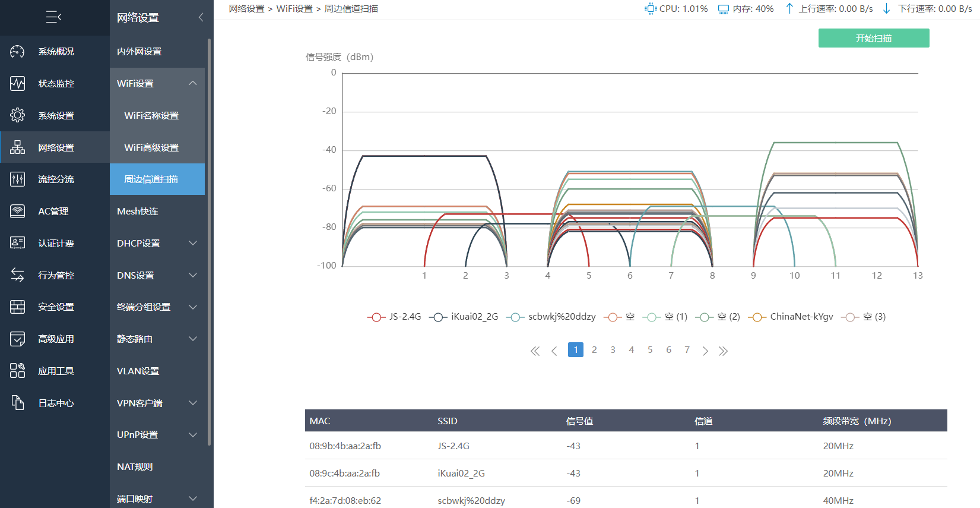Click the memory 内存 icon in status bar
Viewport: 980px width, 508px height.
tap(724, 9)
